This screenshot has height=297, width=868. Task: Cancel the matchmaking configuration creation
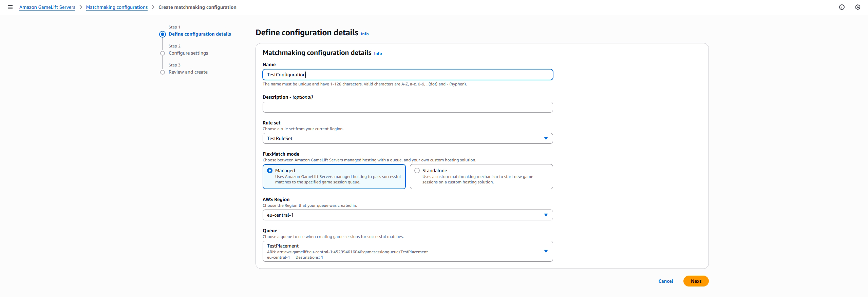click(x=665, y=281)
